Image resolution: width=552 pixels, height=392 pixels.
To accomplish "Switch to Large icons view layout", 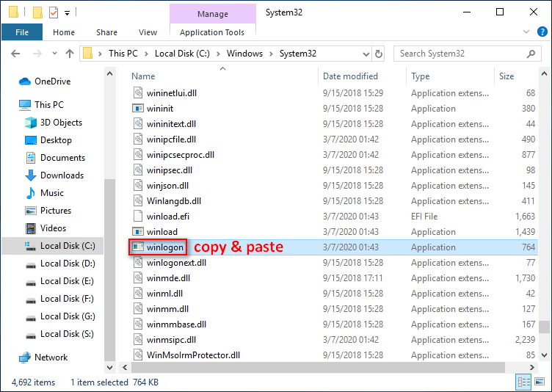I will (x=540, y=382).
